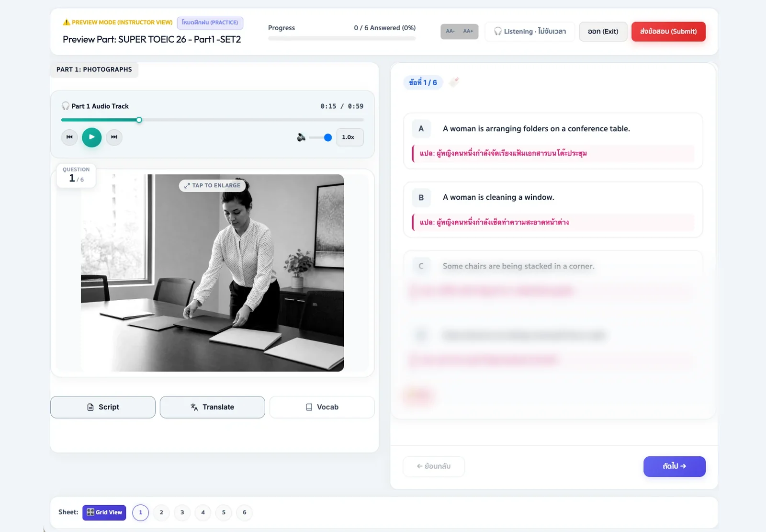766x532 pixels.
Task: Go to next question with ถัดไป button
Action: [x=674, y=466]
